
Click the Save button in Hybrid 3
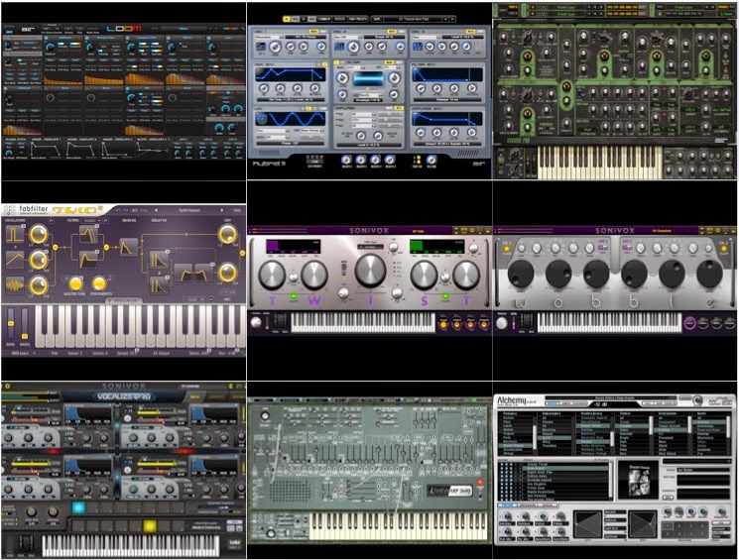(377, 19)
